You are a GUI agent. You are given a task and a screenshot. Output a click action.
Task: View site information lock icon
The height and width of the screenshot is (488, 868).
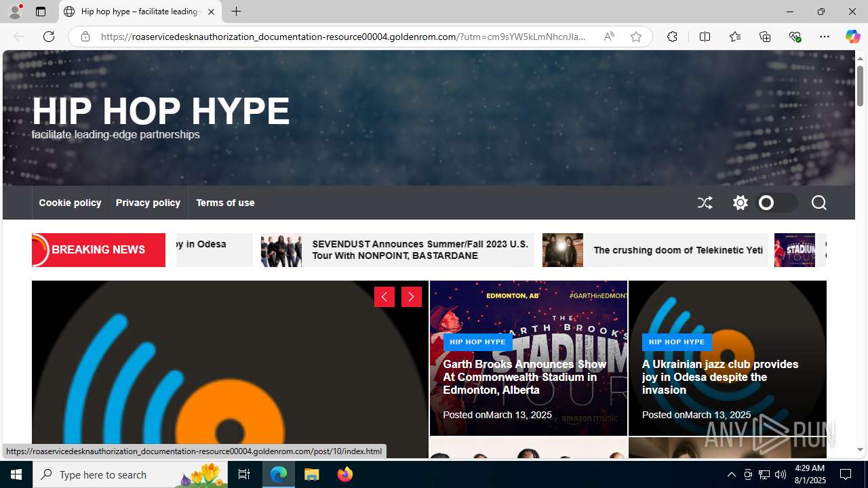(85, 37)
